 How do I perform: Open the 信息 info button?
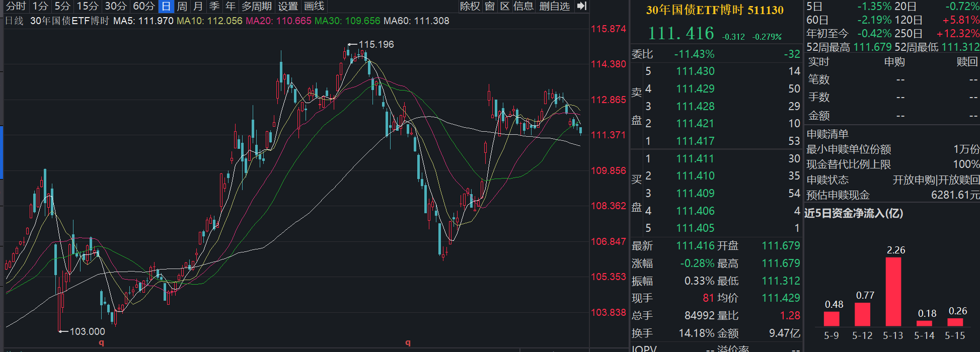(523, 6)
